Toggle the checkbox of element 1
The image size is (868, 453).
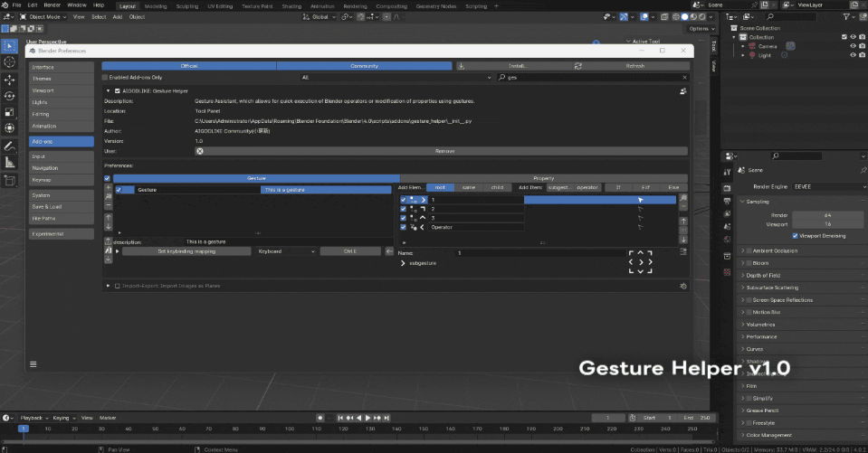point(403,200)
